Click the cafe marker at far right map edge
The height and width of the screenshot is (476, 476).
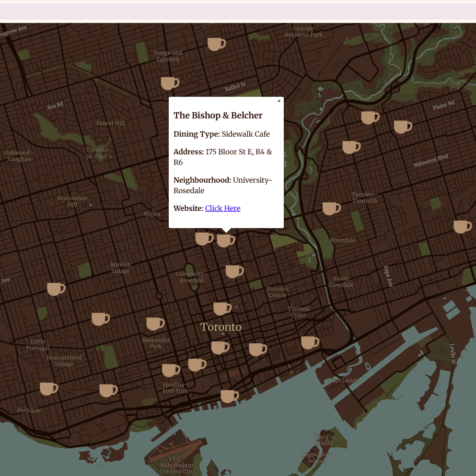point(462,227)
